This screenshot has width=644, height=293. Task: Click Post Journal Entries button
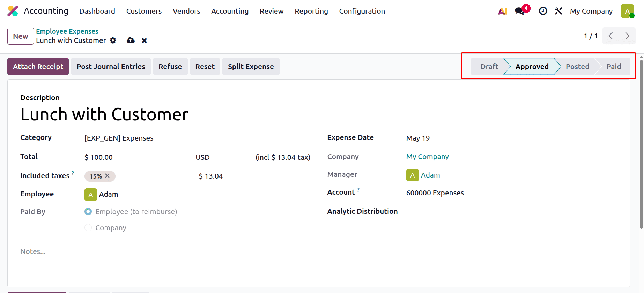click(111, 67)
